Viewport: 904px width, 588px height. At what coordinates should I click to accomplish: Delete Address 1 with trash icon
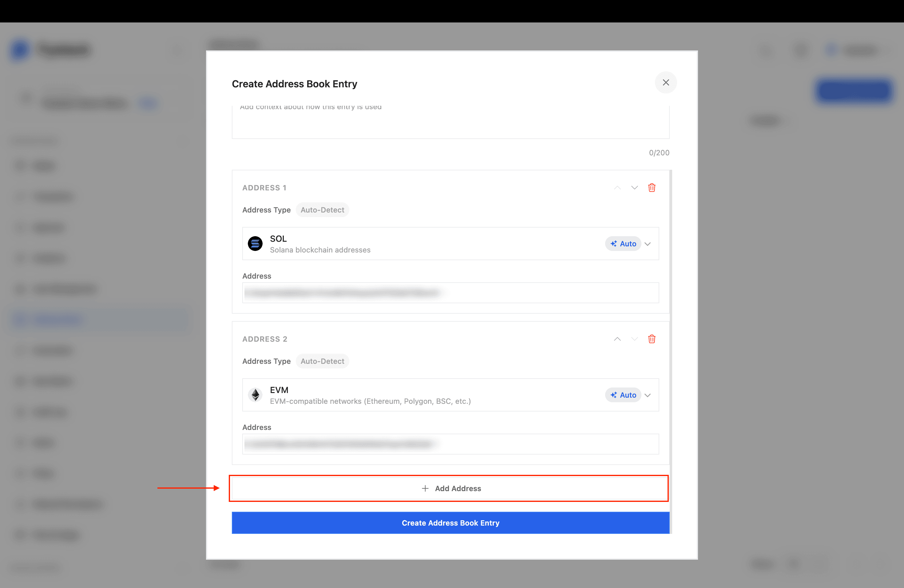click(652, 188)
